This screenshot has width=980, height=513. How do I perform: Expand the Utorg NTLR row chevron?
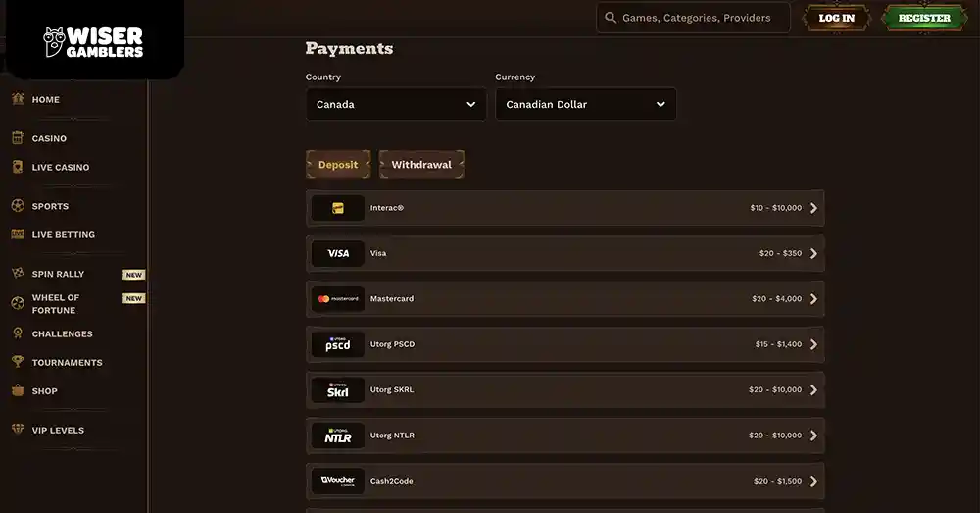(x=813, y=436)
